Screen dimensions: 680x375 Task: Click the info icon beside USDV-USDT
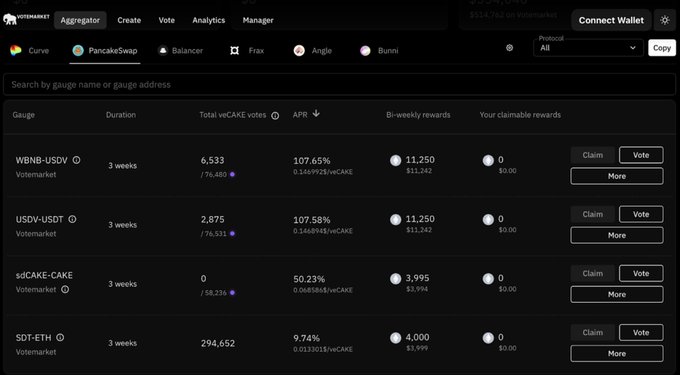click(72, 219)
